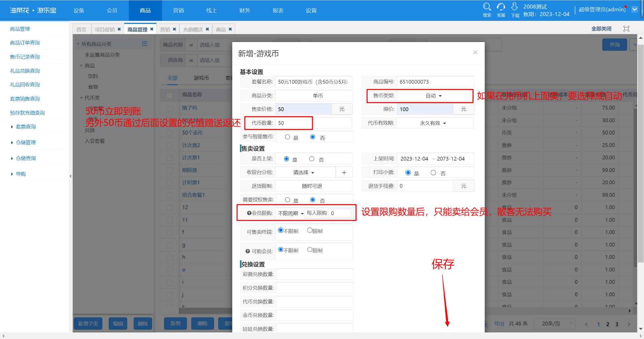Open the search icon in header
644x339 pixels.
[x=487, y=7]
